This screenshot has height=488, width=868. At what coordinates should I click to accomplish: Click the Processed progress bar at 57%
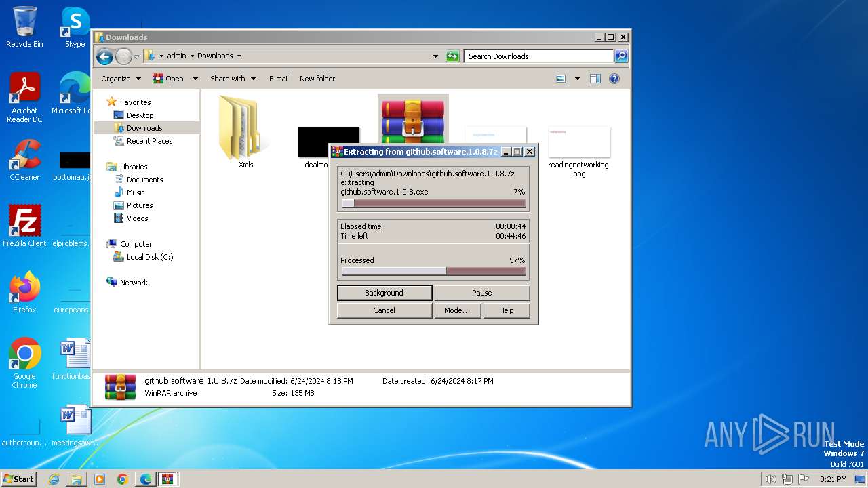tap(433, 271)
